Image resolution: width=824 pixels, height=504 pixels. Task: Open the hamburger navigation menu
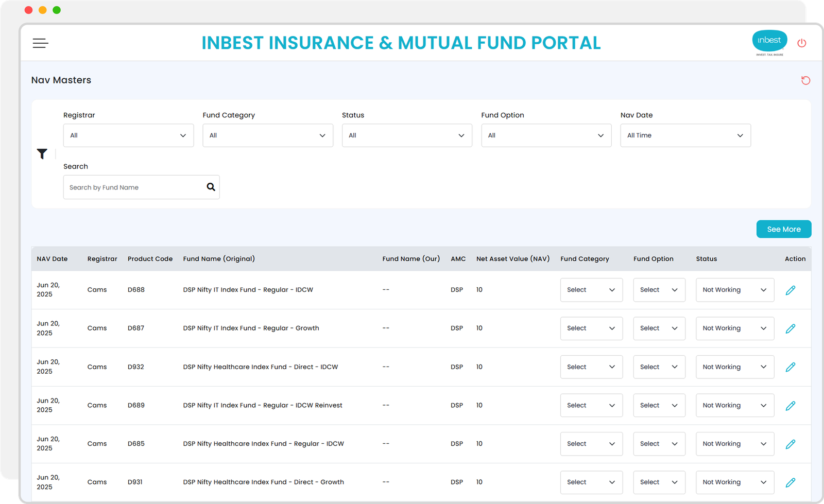pyautogui.click(x=40, y=43)
